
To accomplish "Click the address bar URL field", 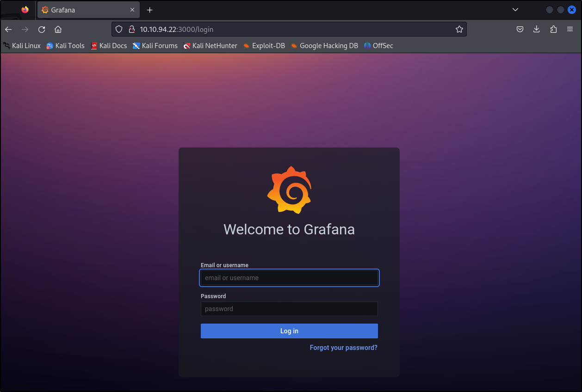I will [291, 30].
